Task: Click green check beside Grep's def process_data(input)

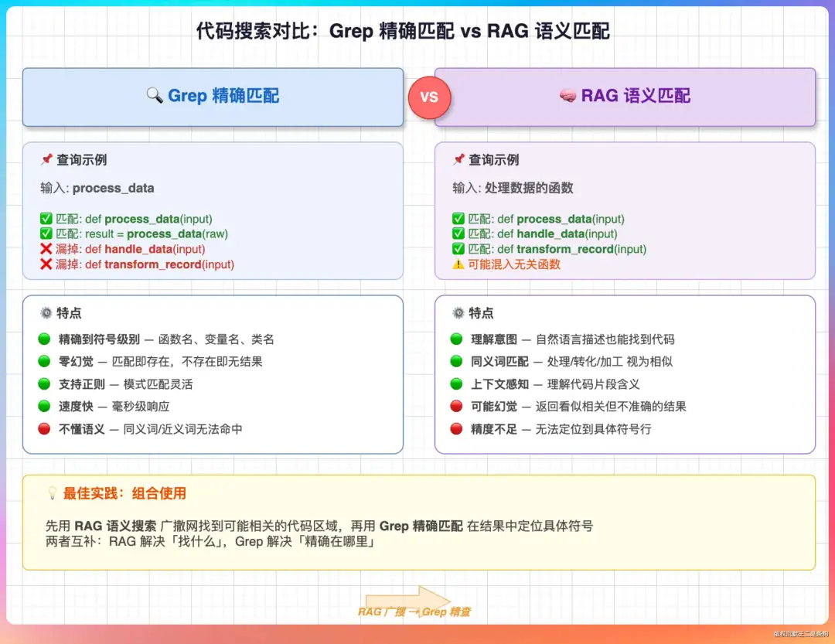Action: click(x=46, y=218)
